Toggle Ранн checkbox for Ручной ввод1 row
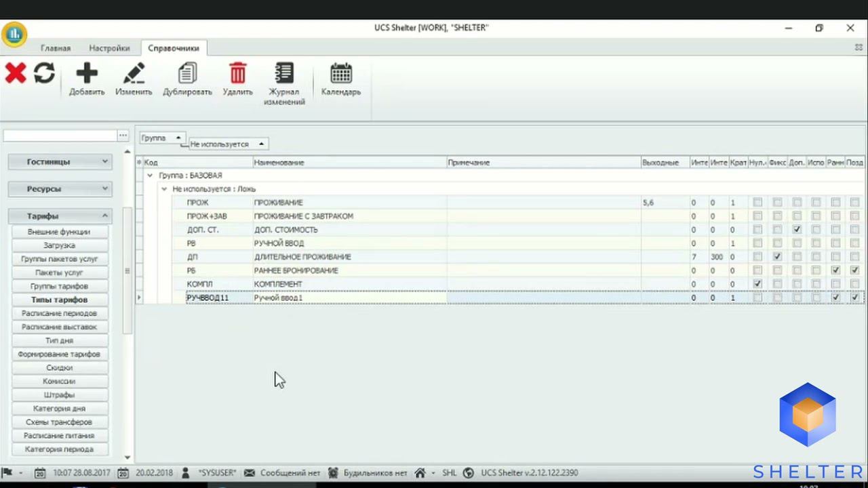The image size is (868, 488). coord(835,298)
